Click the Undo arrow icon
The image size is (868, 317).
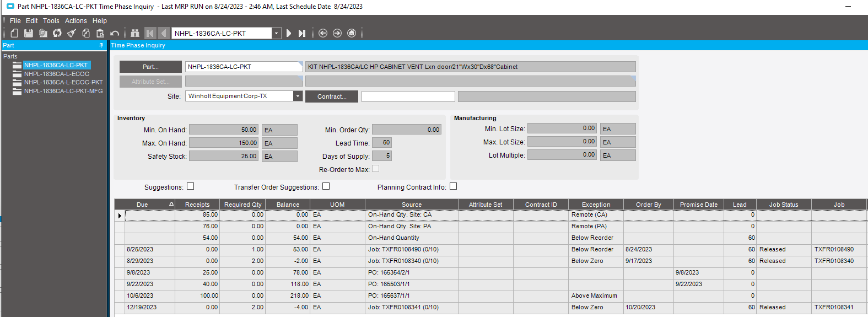(x=115, y=33)
